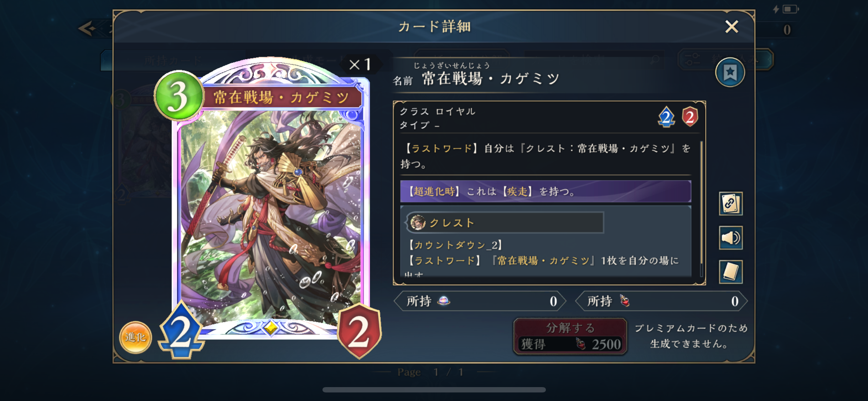
Task: Click the card description scrollbar
Action: [x=701, y=209]
